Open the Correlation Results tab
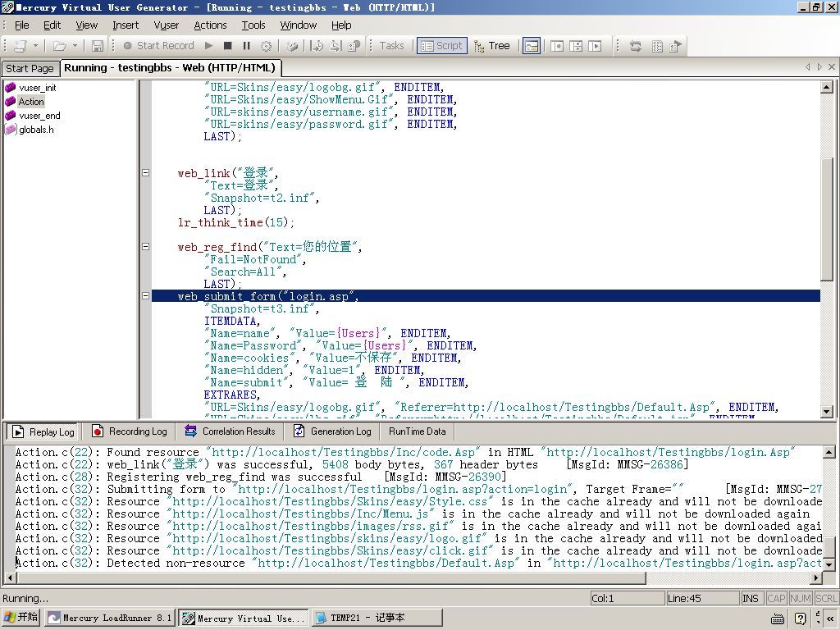This screenshot has height=630, width=840. coord(230,431)
